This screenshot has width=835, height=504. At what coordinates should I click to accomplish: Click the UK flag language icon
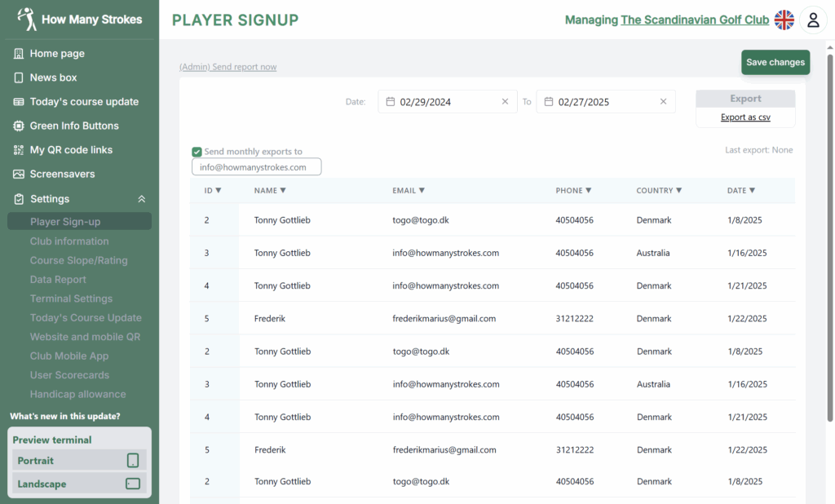pyautogui.click(x=784, y=20)
